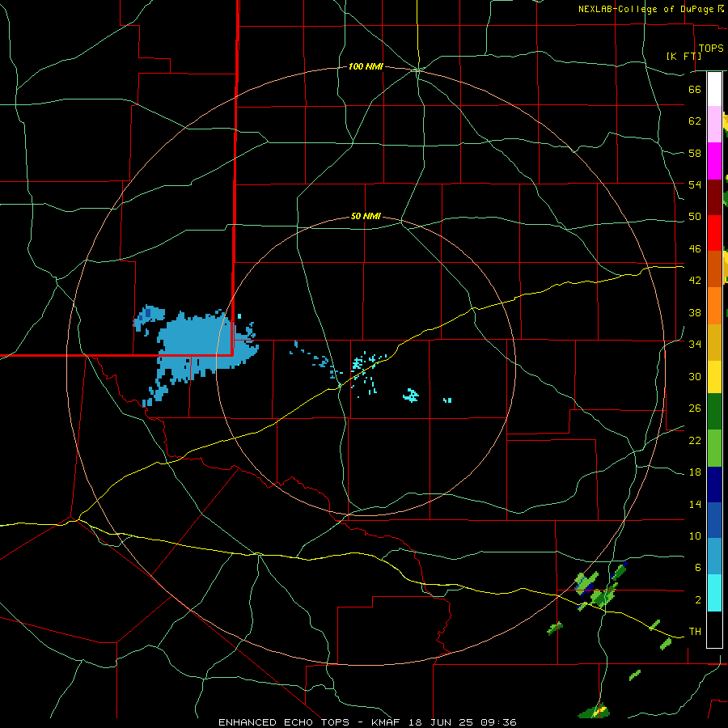Click the '66' legend value label
The width and height of the screenshot is (728, 728).
(x=695, y=89)
